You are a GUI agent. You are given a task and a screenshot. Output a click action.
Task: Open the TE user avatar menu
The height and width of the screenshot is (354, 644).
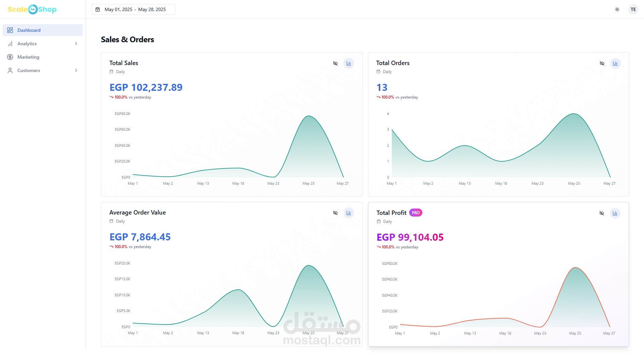[x=633, y=9]
